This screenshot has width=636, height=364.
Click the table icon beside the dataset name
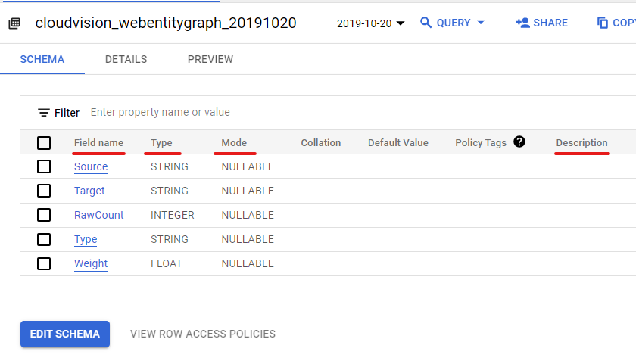pyautogui.click(x=14, y=23)
